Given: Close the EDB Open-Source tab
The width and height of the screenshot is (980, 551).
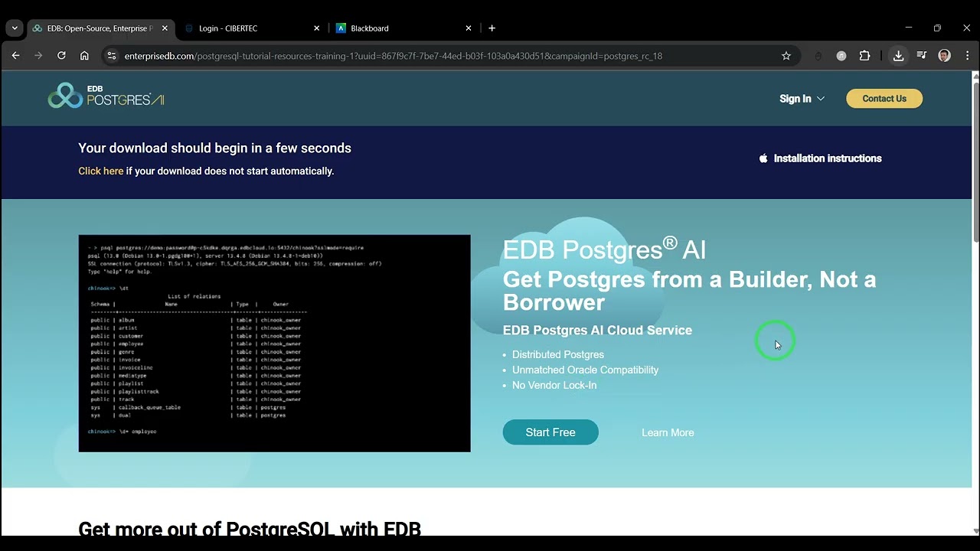Looking at the screenshot, I should click(165, 28).
